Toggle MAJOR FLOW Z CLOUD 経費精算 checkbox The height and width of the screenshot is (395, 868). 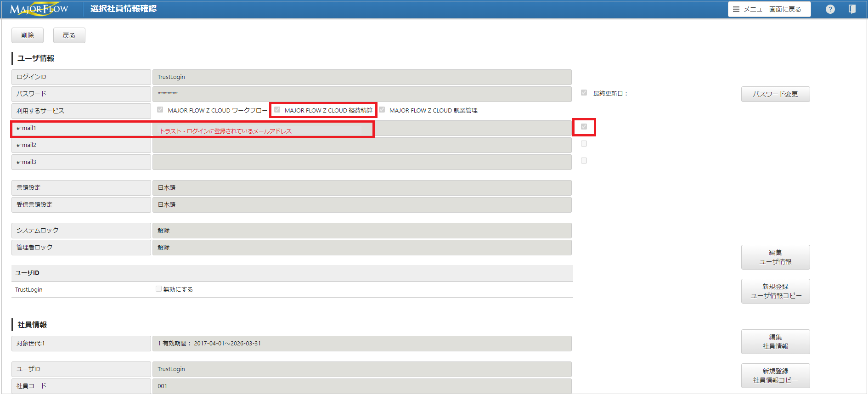[277, 110]
